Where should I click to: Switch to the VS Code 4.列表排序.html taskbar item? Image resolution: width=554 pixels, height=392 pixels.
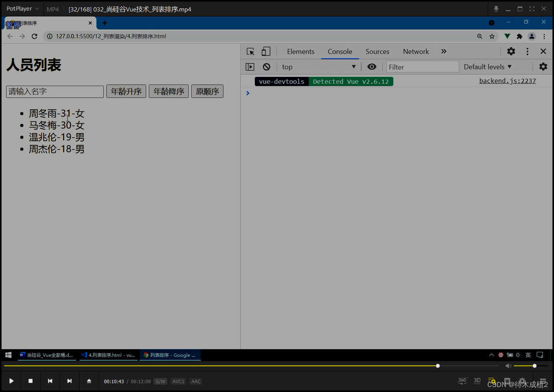[x=109, y=355]
